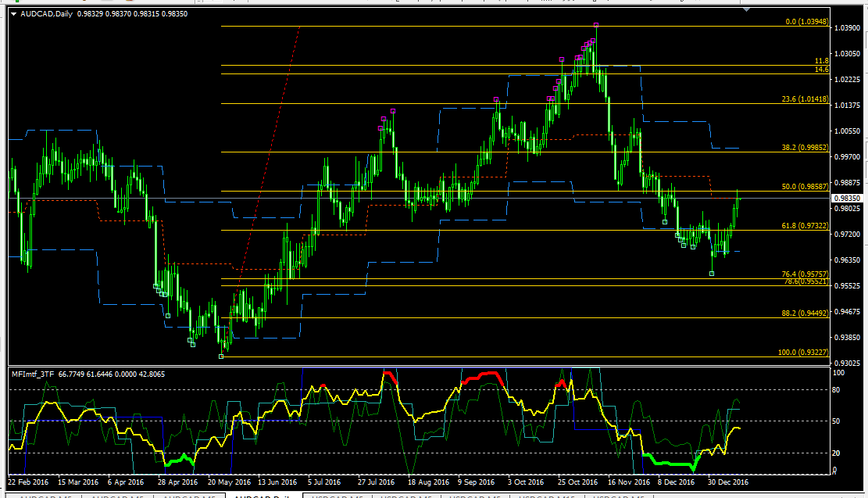Click the 0.97200 price scale value
The width and height of the screenshot is (868, 498).
click(x=847, y=235)
